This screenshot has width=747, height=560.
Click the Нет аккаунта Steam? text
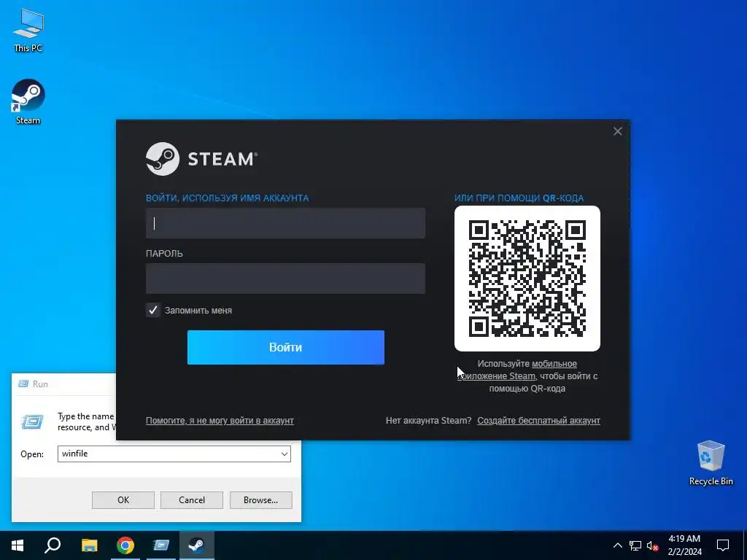[x=428, y=421]
